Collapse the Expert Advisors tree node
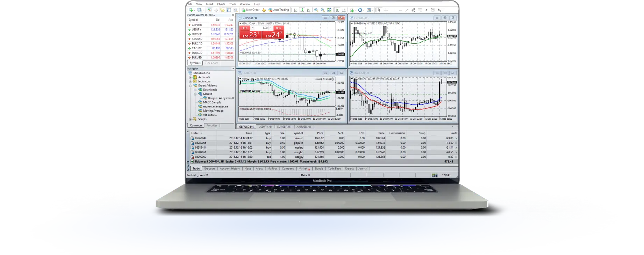 click(191, 86)
